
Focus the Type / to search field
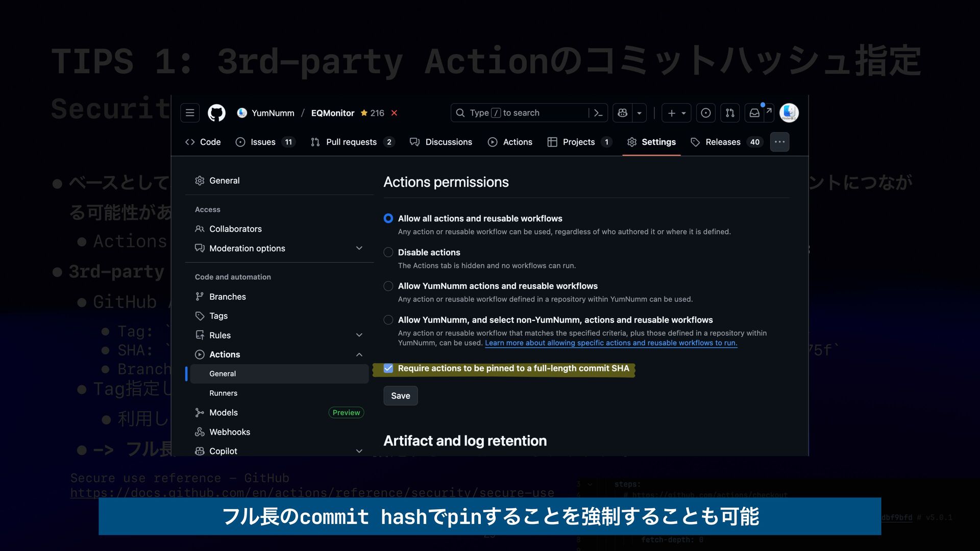[x=520, y=113]
